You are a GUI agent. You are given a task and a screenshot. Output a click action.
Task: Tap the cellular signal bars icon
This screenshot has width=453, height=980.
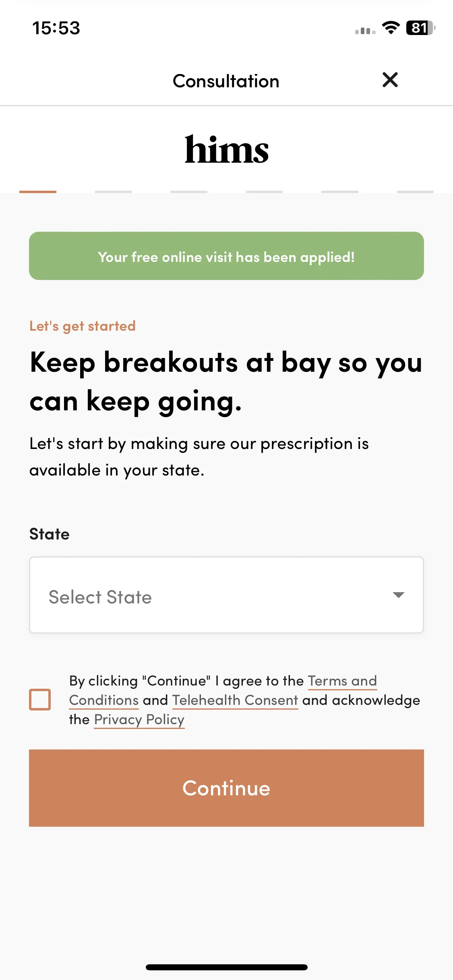(x=365, y=31)
